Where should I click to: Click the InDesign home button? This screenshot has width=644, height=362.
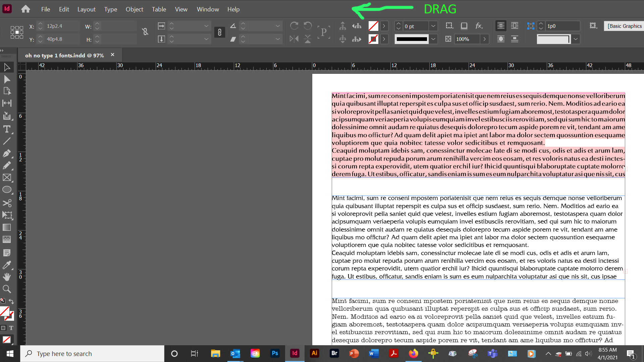click(x=25, y=9)
